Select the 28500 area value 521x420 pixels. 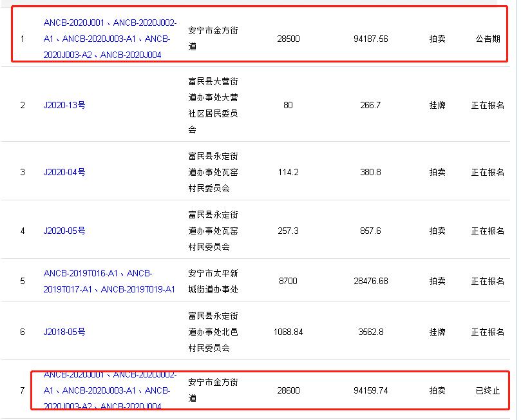(288, 39)
